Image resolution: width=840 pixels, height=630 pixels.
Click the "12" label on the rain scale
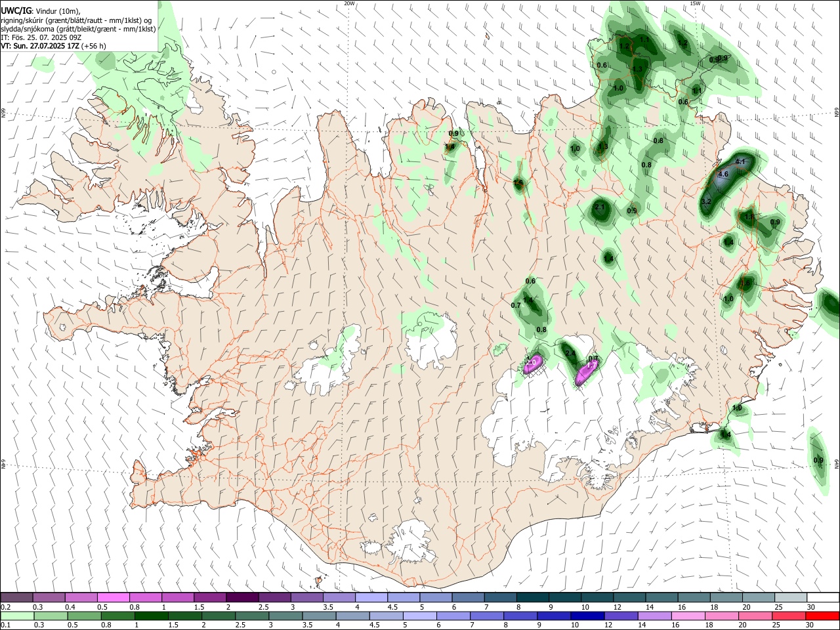608,625
